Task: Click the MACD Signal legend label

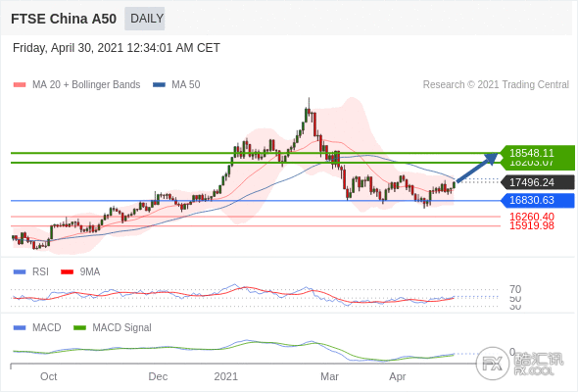Action: pos(121,328)
